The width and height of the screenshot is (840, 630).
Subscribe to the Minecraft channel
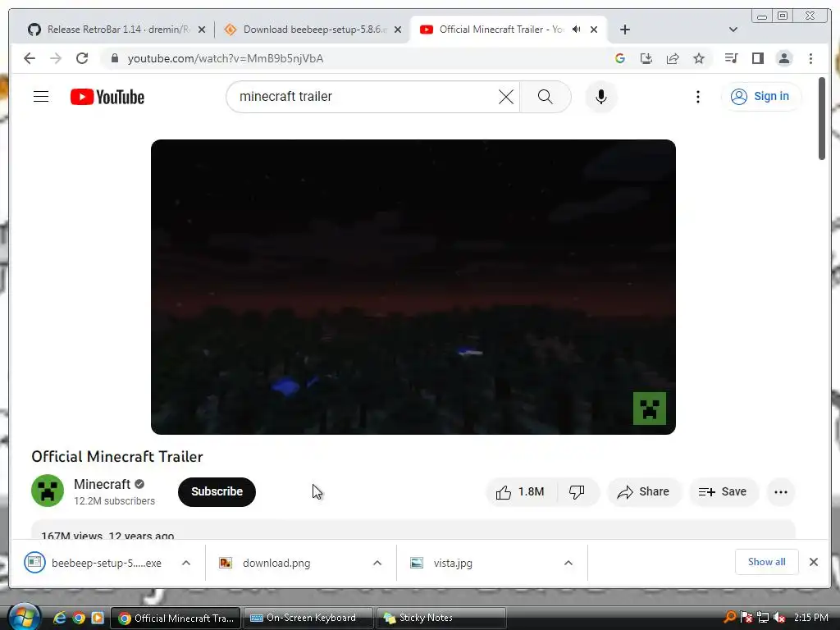(x=217, y=492)
